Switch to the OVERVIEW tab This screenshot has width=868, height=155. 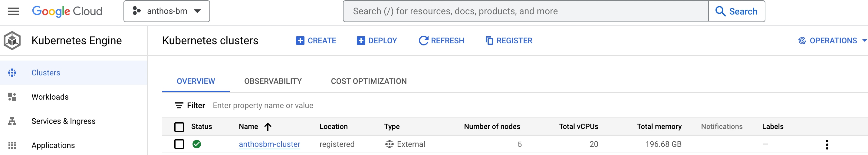[196, 81]
